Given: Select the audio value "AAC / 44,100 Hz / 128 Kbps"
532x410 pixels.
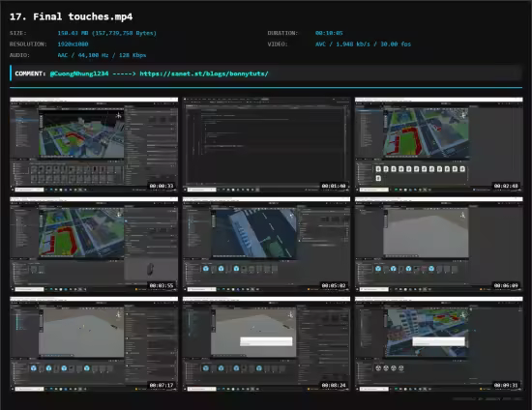Looking at the screenshot, I should point(102,55).
